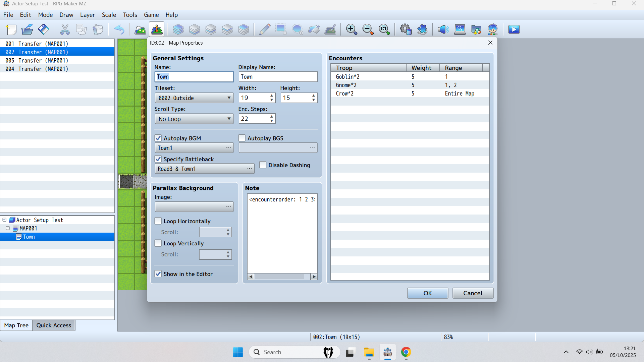Switch to the Map Tree tab
Screen dimensions: 644x362
coord(16,325)
